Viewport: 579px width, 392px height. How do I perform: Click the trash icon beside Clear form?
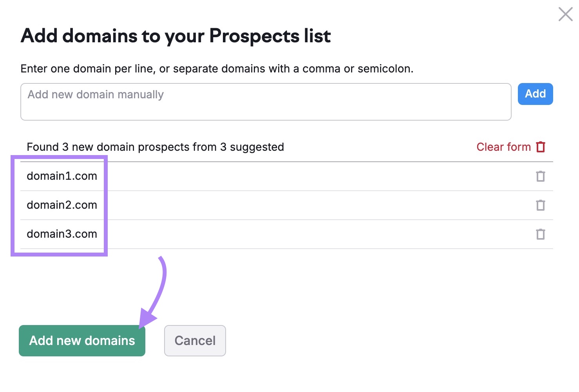click(x=541, y=147)
